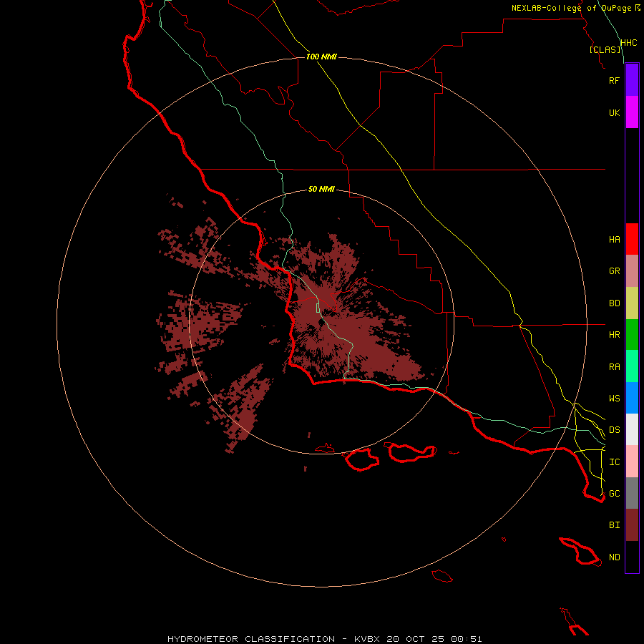
Task: Click the "UK" legend label
Action: (x=614, y=112)
